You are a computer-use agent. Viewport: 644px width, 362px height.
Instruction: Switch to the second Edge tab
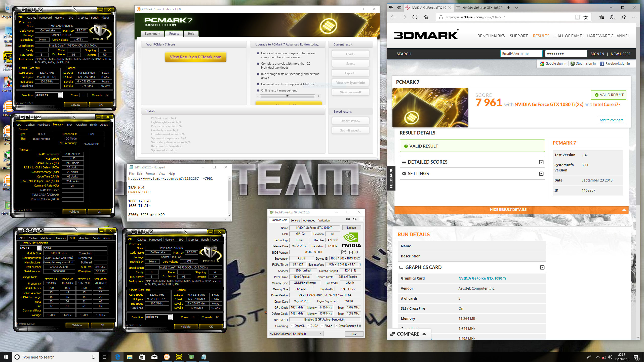click(x=479, y=8)
